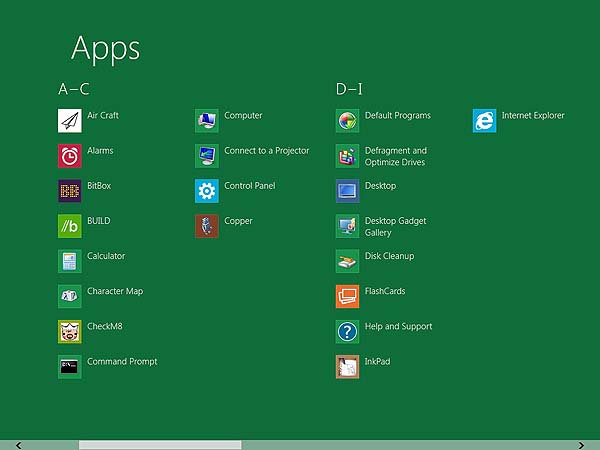The width and height of the screenshot is (600, 450).
Task: Open the Air Craft app icon
Action: pos(70,121)
